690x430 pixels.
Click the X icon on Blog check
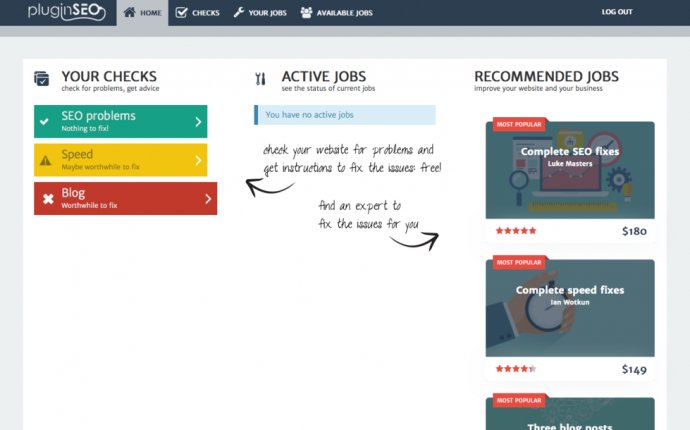tap(47, 199)
